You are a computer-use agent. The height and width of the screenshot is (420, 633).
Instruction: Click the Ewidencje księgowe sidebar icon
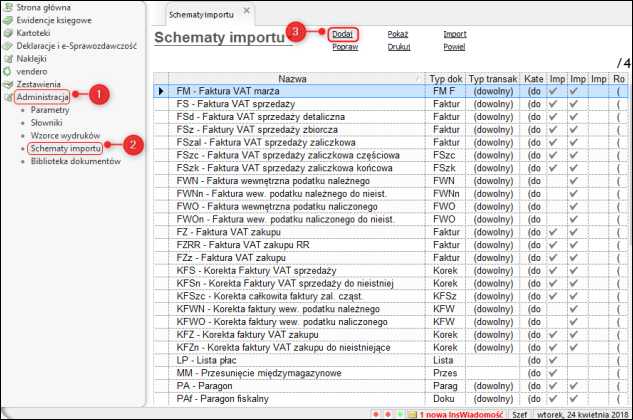click(8, 20)
